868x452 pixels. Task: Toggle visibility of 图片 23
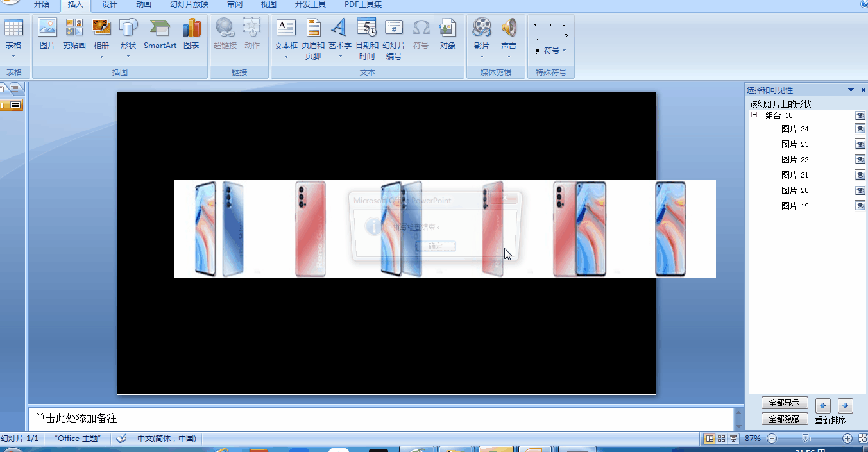pos(860,144)
